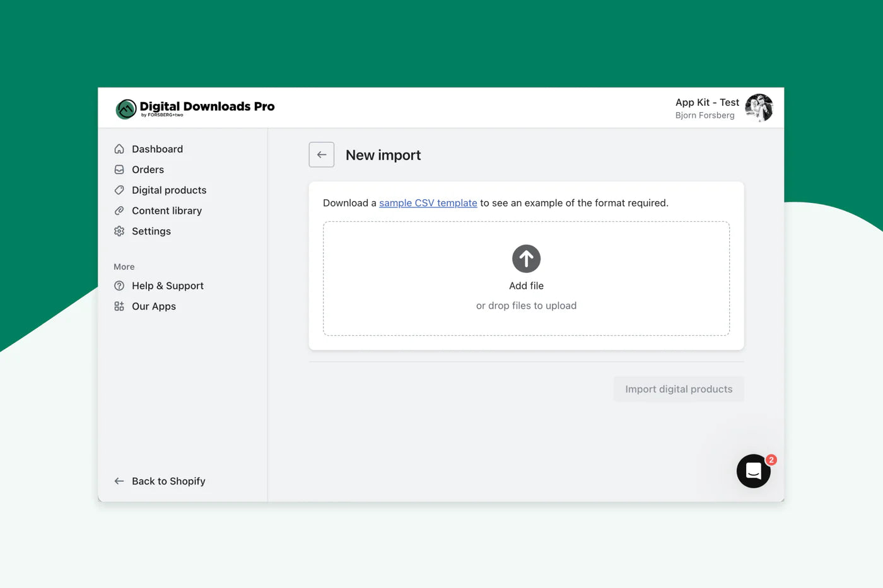Click the red notification badge on chat
Screen dimensions: 883x588
click(771, 459)
